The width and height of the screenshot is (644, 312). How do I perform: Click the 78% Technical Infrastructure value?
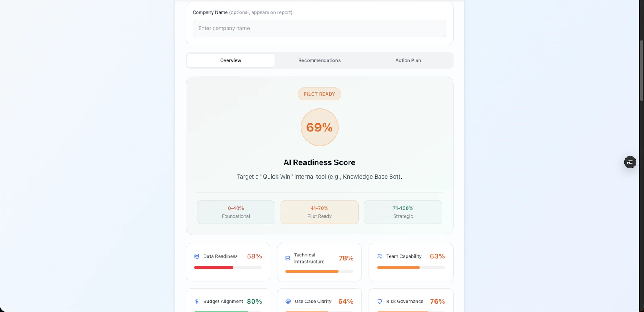[346, 258]
